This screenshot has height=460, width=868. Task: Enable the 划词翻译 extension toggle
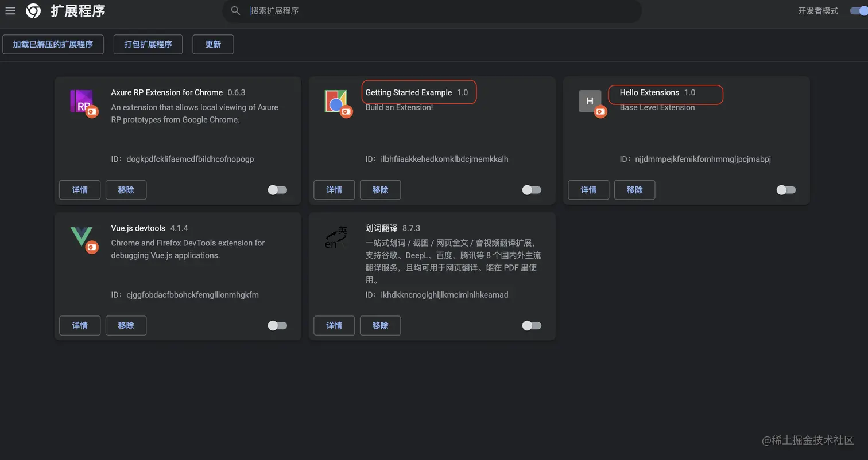click(x=532, y=325)
